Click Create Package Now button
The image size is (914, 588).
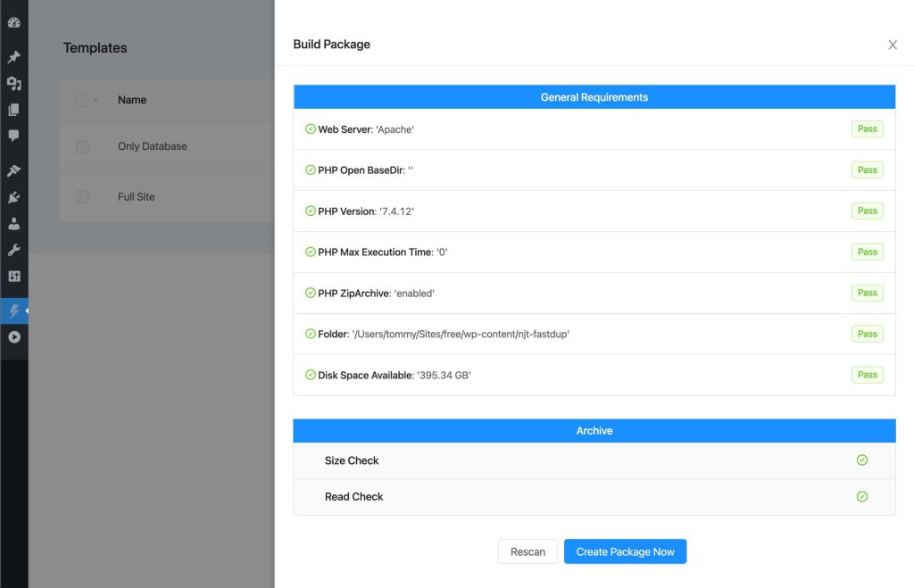(625, 552)
